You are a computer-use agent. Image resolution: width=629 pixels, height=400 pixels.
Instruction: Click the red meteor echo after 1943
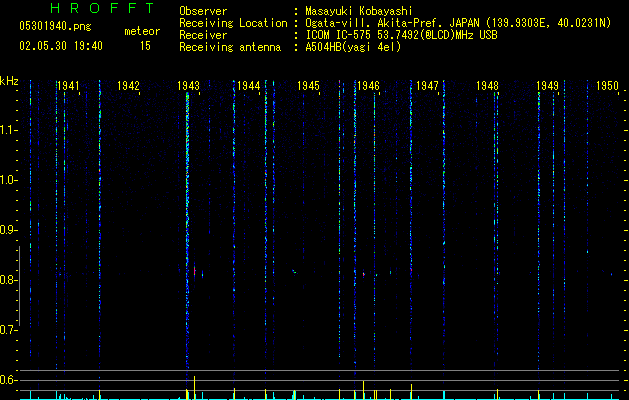click(x=195, y=271)
